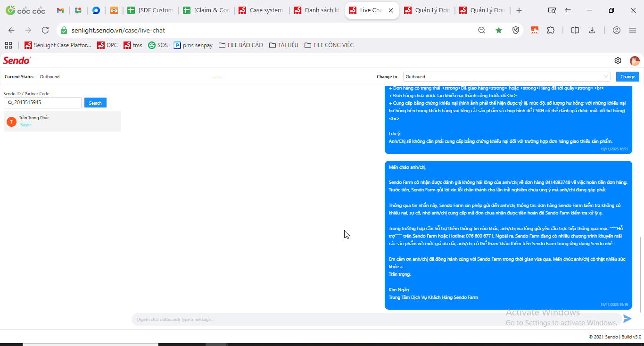
Task: Open the user profile icon in toolbar
Action: [x=617, y=30]
